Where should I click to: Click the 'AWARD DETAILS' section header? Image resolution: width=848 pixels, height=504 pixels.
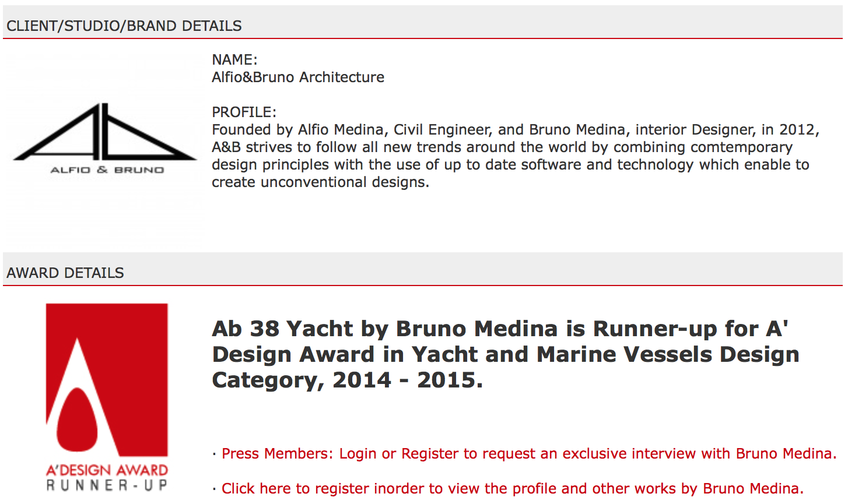point(65,273)
